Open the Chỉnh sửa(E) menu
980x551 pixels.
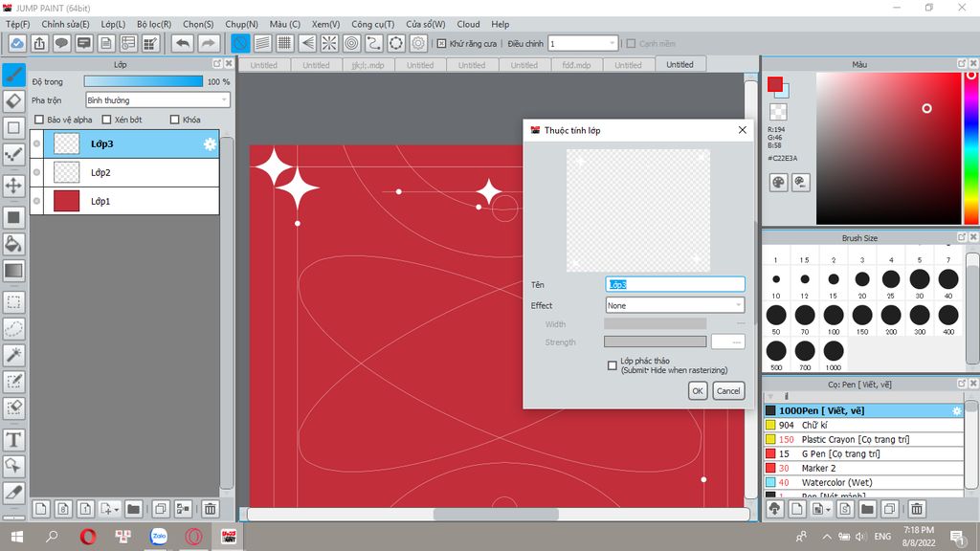pos(66,24)
